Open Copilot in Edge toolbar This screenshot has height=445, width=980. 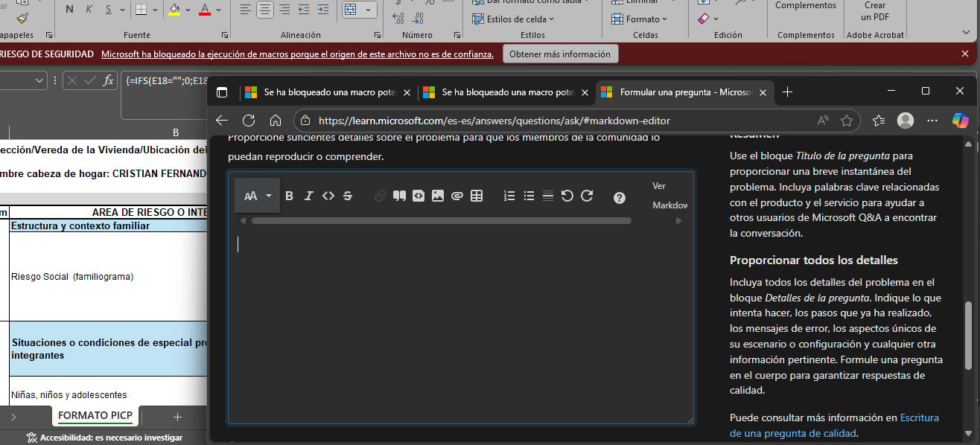pos(961,120)
